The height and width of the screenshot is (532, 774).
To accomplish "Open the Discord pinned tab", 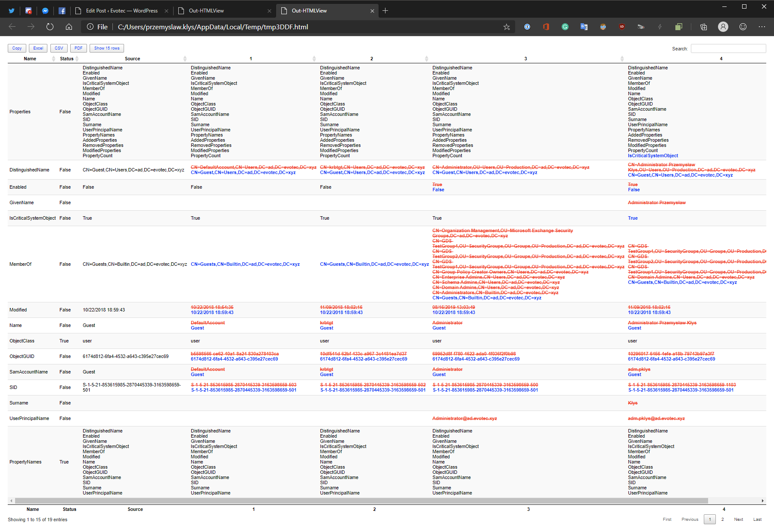I will (28, 10).
